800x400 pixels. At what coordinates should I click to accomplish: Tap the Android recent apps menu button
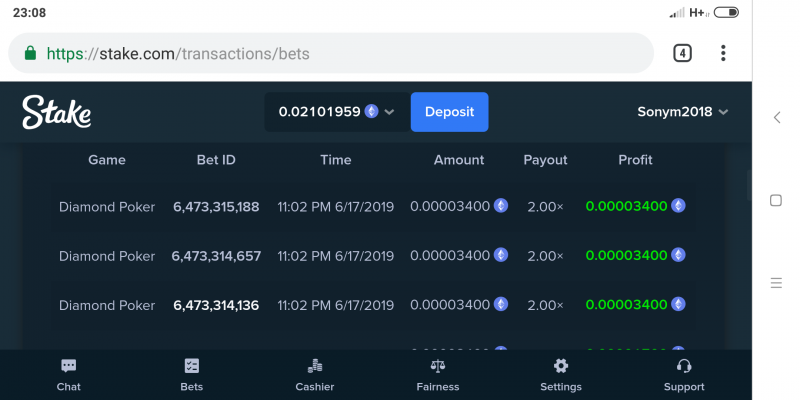point(776,283)
